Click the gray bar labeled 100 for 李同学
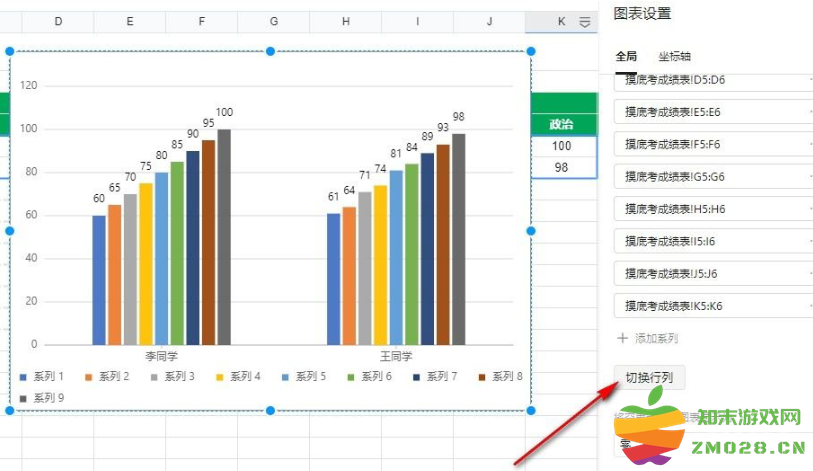The height and width of the screenshot is (471, 813). [224, 236]
